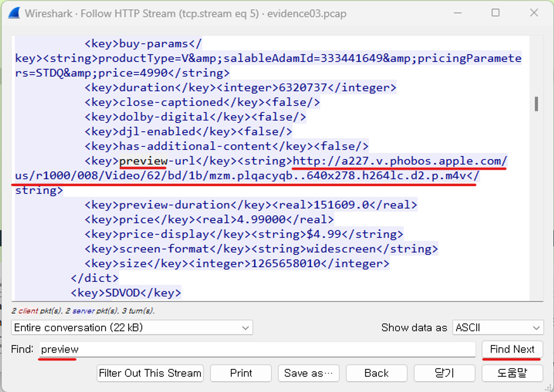The width and height of the screenshot is (554, 392).
Task: Click the vertical scrollbar thumb in stream view
Action: click(537, 104)
